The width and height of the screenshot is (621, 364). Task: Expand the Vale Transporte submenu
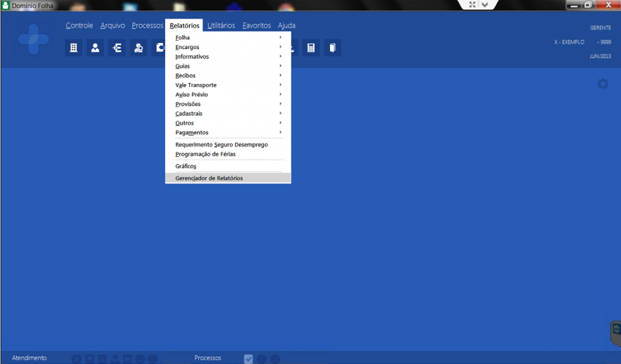tap(228, 85)
